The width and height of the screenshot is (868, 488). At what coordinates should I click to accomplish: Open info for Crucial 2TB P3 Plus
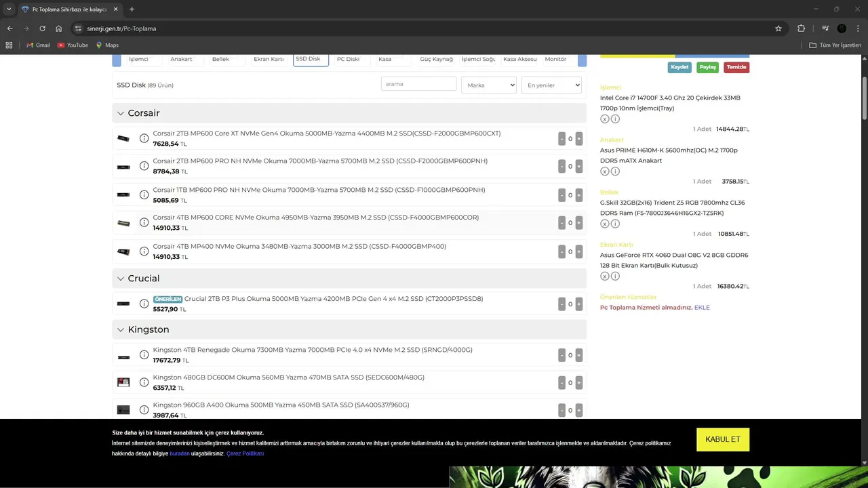pyautogui.click(x=144, y=304)
